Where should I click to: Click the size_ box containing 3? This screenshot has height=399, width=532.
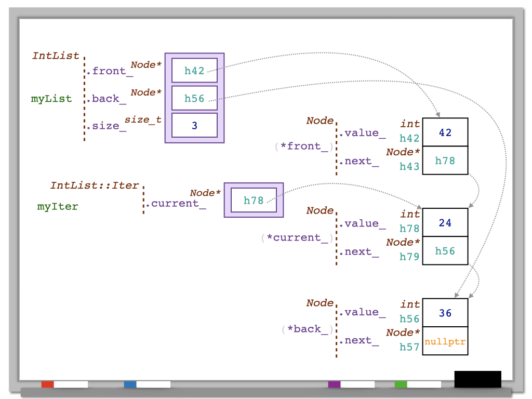pyautogui.click(x=194, y=126)
